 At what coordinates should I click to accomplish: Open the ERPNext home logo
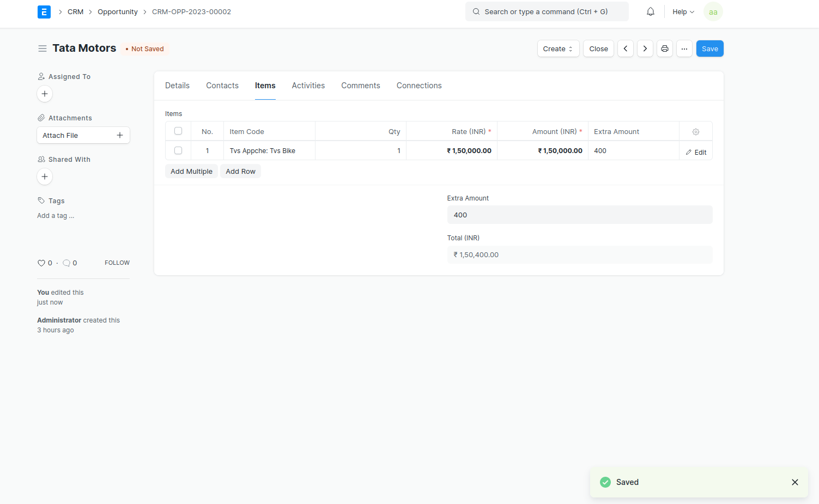tap(44, 12)
